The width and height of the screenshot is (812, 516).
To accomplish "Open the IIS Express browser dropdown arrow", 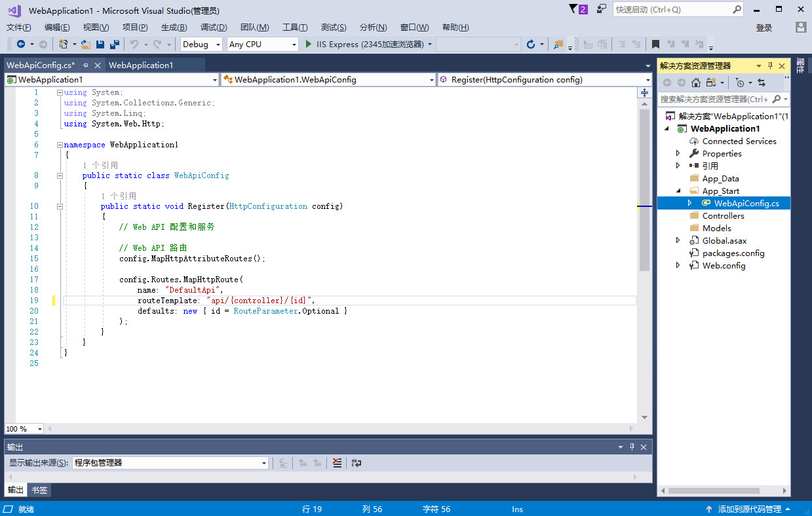I will tap(430, 45).
